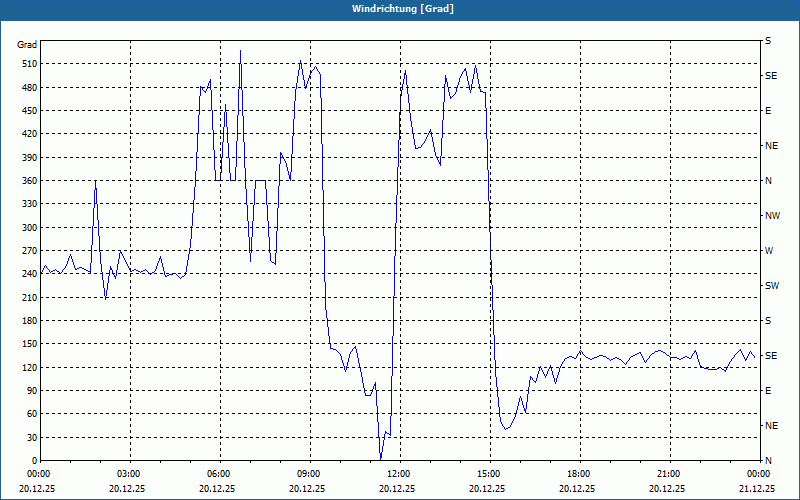Select the '210' y-axis value
The height and width of the screenshot is (500, 800).
tap(30, 297)
